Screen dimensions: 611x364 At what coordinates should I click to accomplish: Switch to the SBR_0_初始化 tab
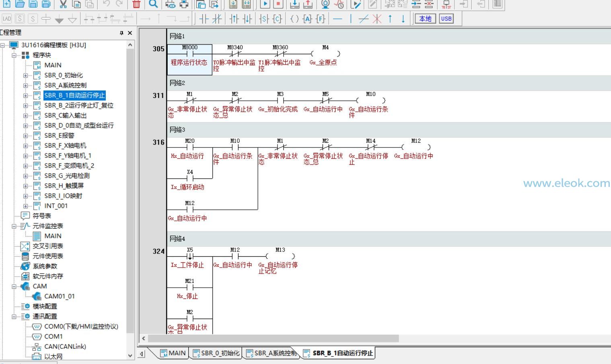216,353
